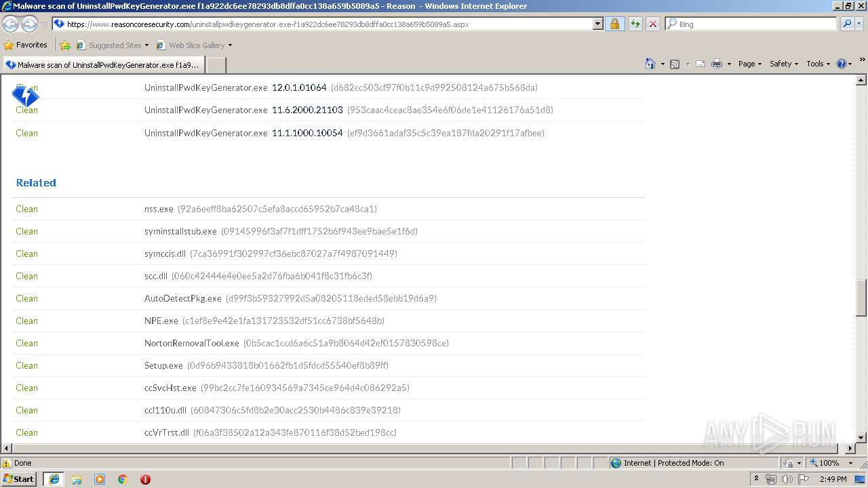Click the Related section heading
Image resolution: width=868 pixels, height=488 pixels.
coord(36,183)
